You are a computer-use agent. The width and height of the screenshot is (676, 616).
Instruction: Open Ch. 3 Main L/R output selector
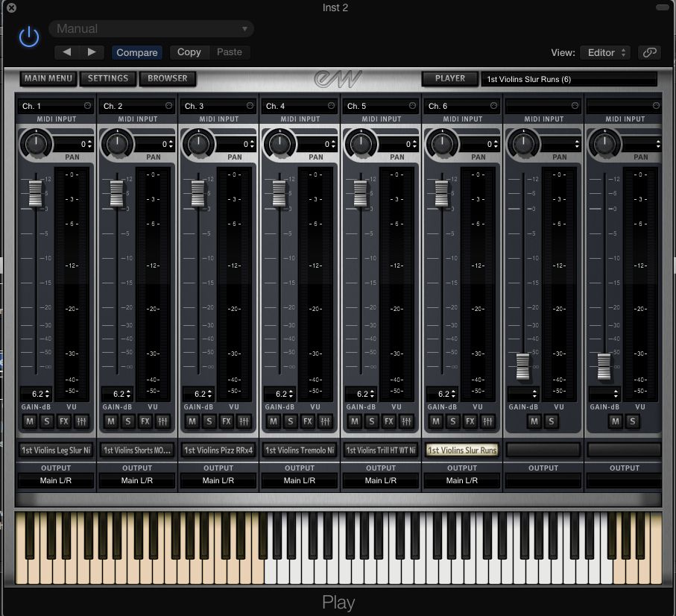tap(218, 480)
